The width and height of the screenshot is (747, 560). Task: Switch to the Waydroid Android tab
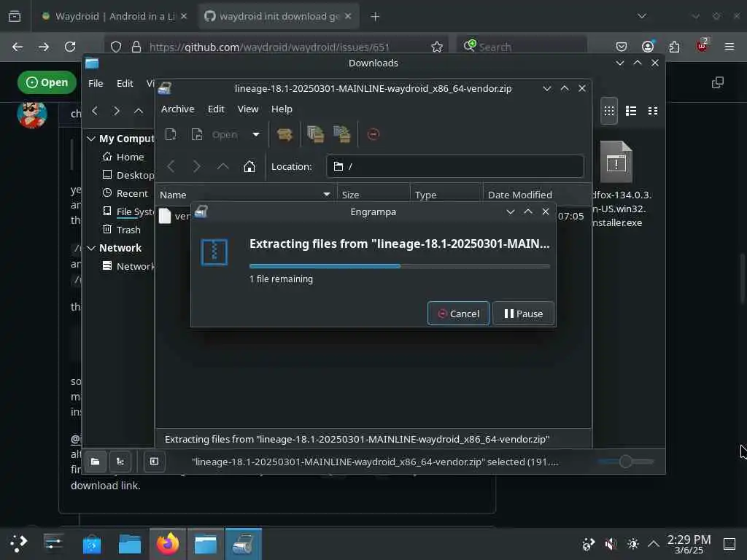tap(115, 16)
